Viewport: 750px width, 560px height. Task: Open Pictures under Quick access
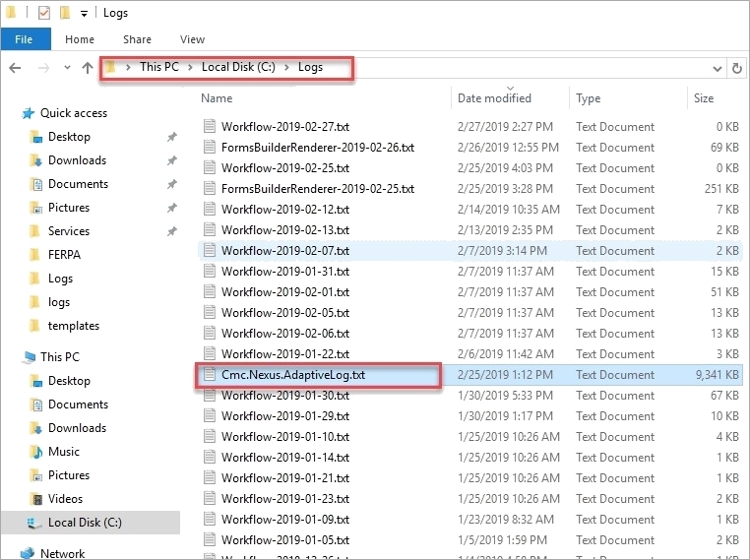(x=68, y=208)
